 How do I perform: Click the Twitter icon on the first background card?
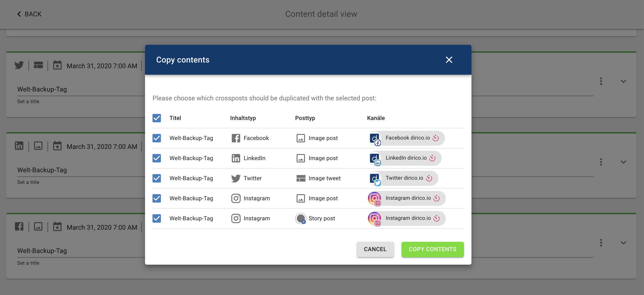(19, 65)
